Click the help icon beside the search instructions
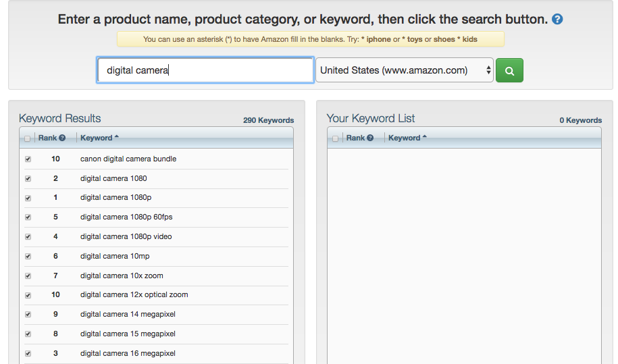The height and width of the screenshot is (364, 618). point(557,19)
